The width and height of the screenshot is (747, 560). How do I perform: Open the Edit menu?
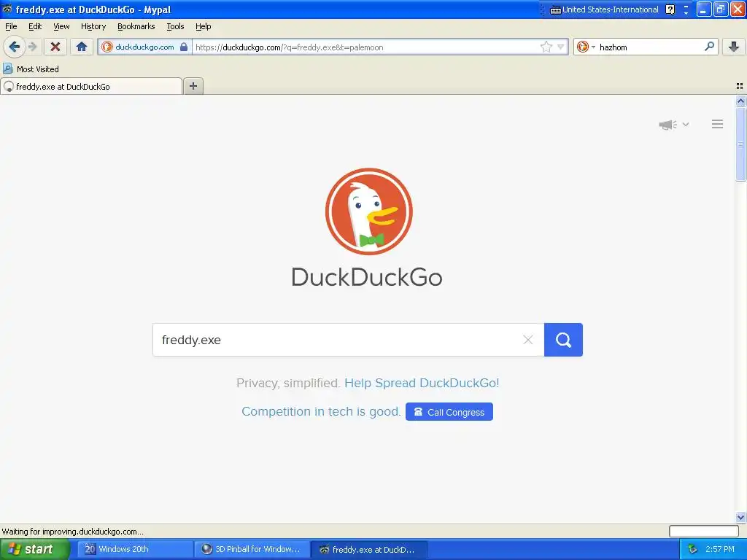point(35,26)
